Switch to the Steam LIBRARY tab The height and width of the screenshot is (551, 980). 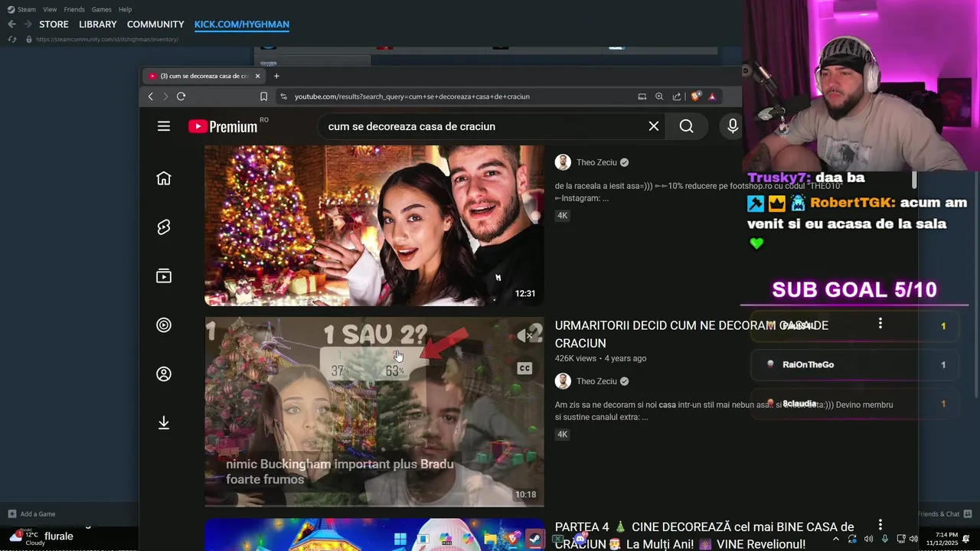click(x=98, y=24)
